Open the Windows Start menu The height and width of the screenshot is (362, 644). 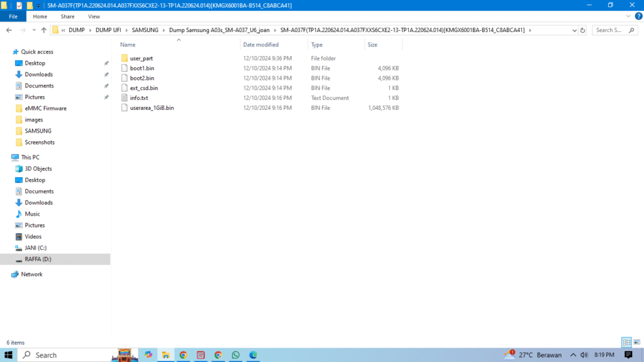pos(8,355)
